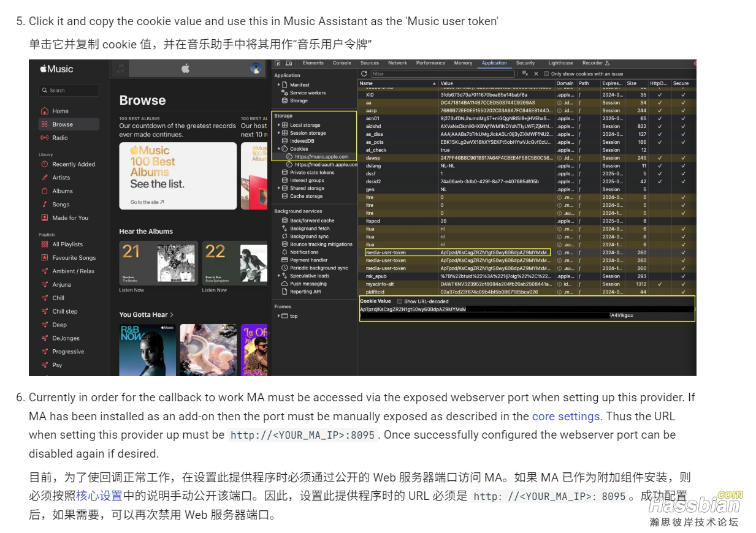This screenshot has height=533, width=756.
Task: Click into the cookies Filter field
Action: tap(444, 74)
